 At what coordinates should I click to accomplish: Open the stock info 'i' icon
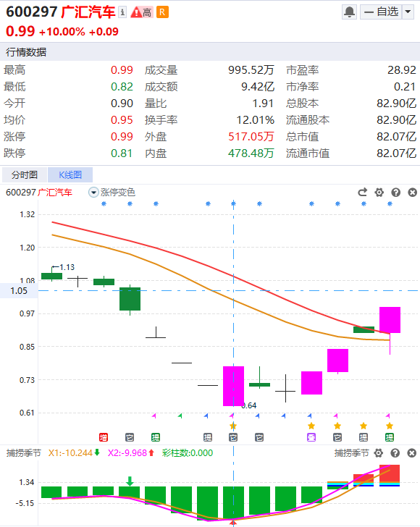[122, 12]
